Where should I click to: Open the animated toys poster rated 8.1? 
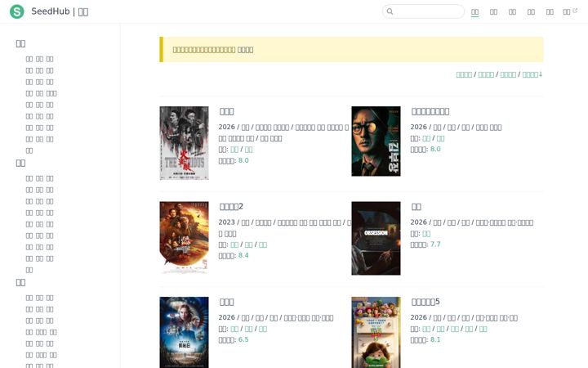376,332
